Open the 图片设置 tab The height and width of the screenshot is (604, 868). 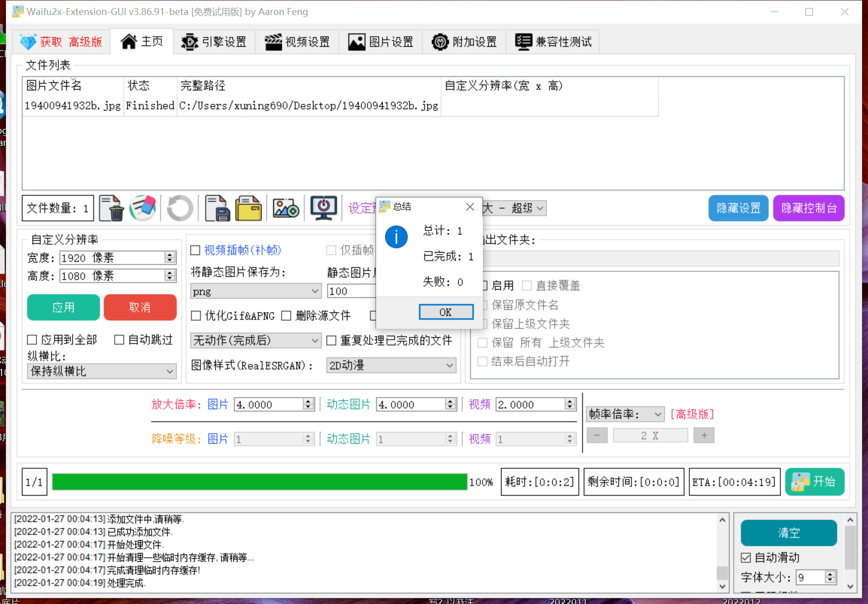pyautogui.click(x=381, y=42)
